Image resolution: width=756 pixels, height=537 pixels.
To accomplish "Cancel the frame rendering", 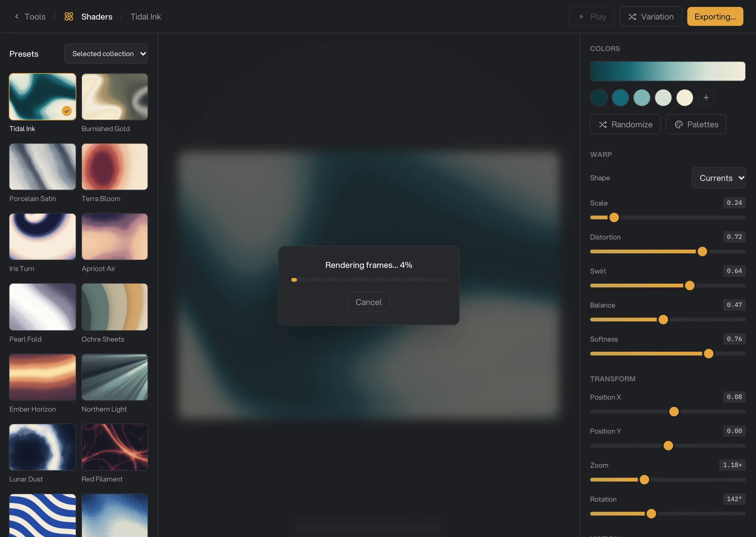I will pyautogui.click(x=369, y=302).
